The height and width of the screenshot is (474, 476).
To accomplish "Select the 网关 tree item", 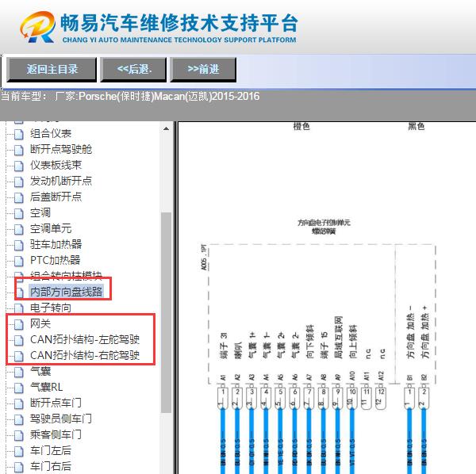I will [x=40, y=323].
